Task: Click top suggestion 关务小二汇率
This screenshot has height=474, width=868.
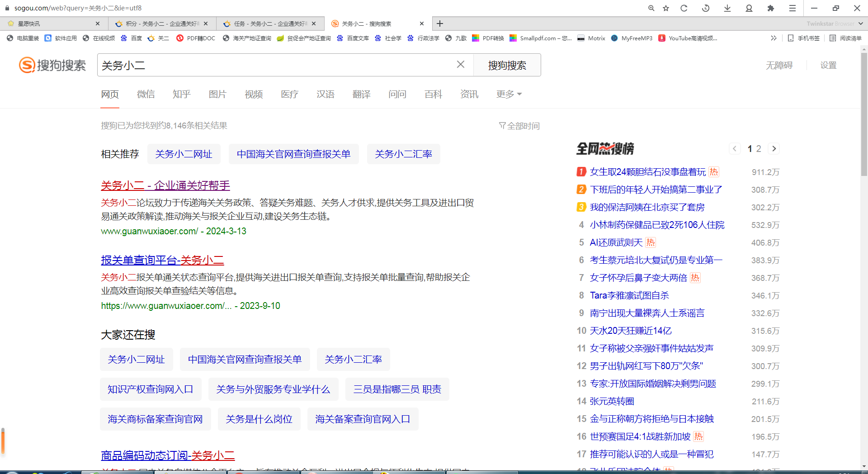Action: tap(403, 154)
